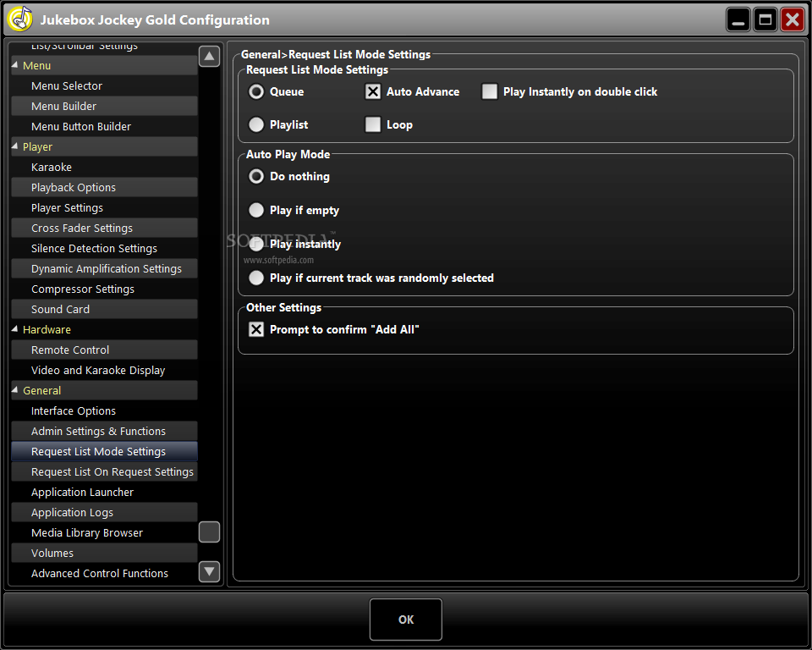Open Volumes settings
The image size is (812, 650).
pyautogui.click(x=104, y=553)
